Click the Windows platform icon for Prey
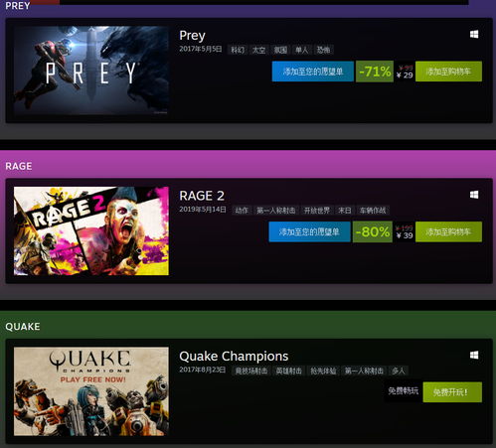The image size is (496, 448). (474, 35)
